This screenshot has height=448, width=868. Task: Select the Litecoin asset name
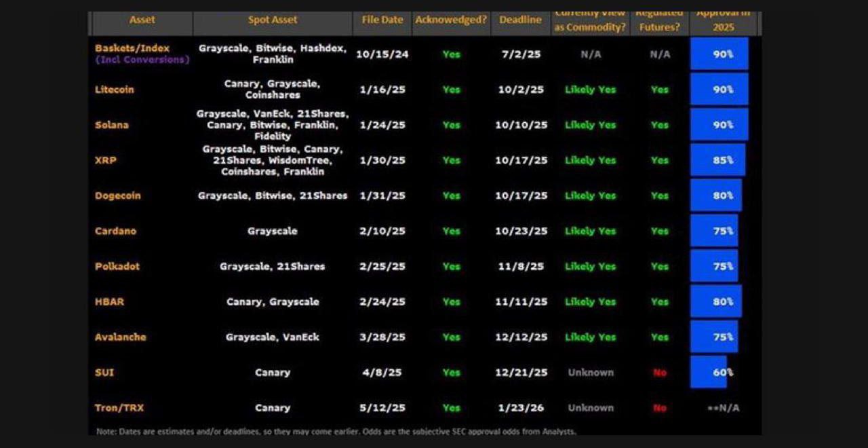click(x=115, y=90)
